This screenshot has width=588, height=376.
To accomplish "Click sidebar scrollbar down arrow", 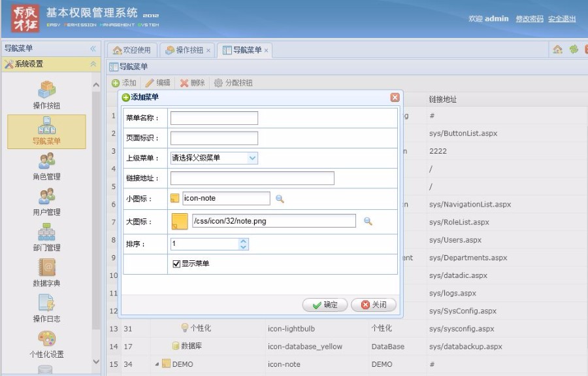I will click(96, 362).
